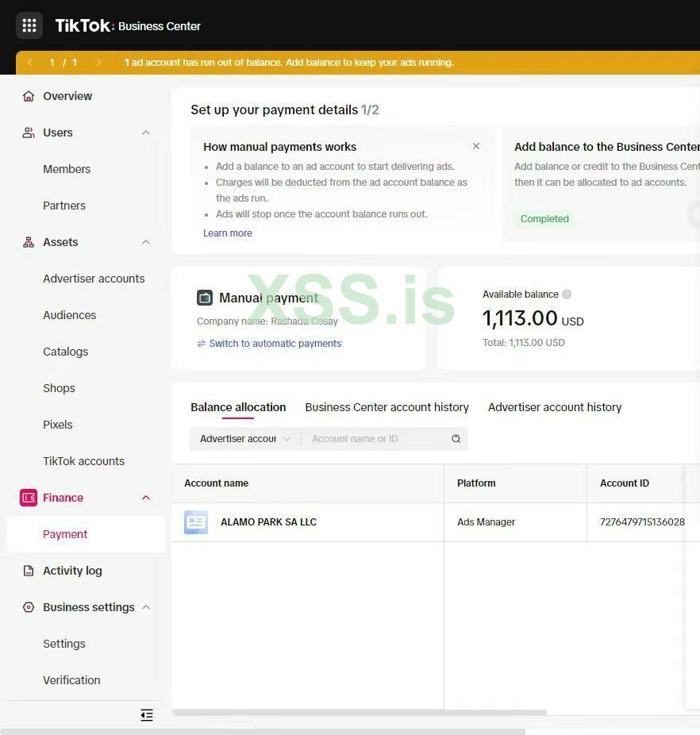
Task: Click the Account name or ID field
Action: coord(377,439)
